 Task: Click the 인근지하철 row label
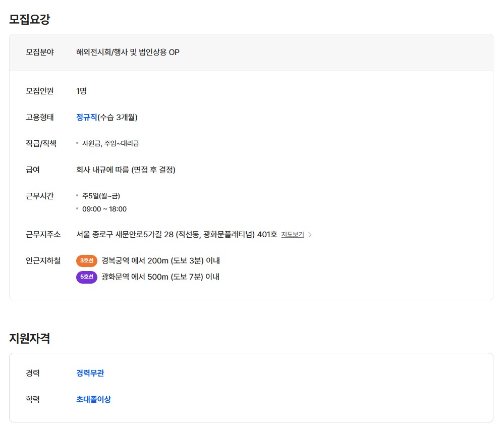(x=43, y=261)
